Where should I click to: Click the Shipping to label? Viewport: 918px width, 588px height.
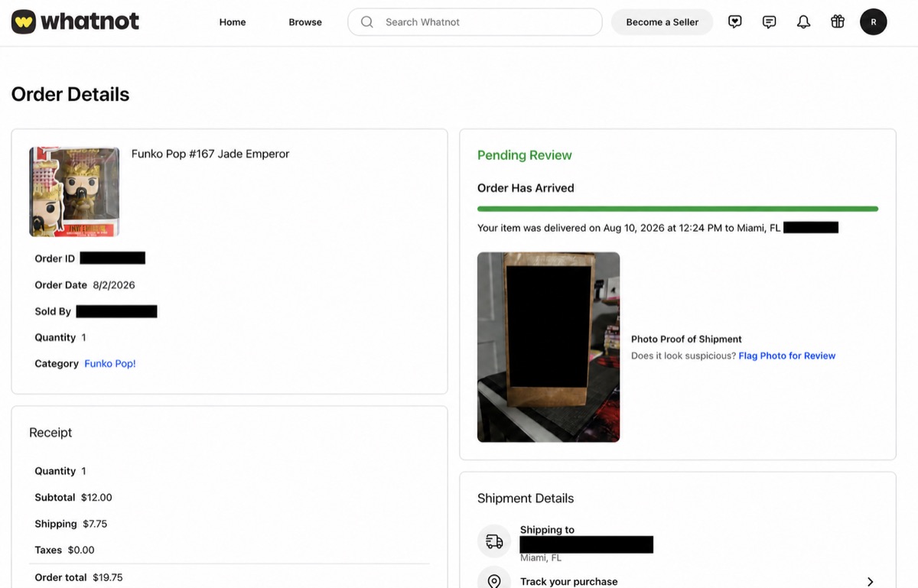pyautogui.click(x=547, y=530)
